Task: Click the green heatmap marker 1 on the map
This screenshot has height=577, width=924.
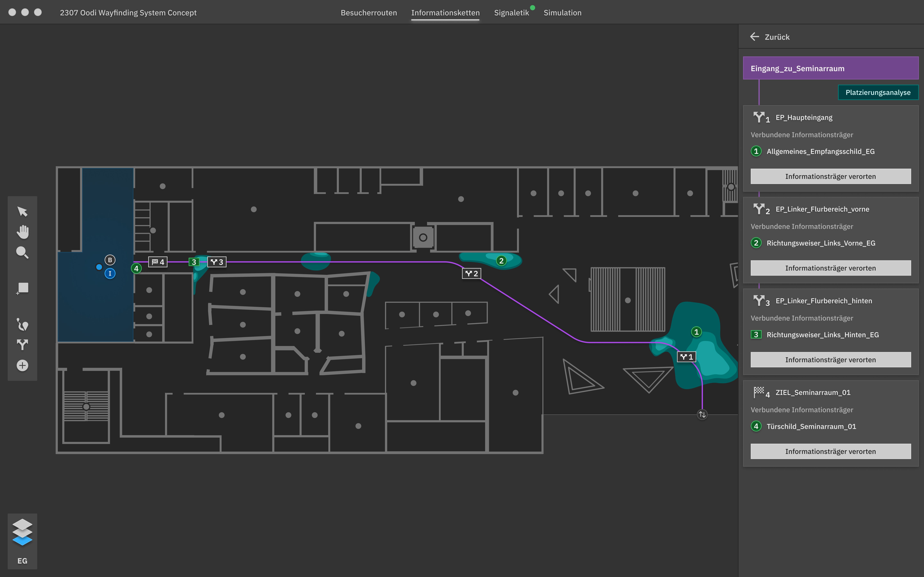Action: point(696,332)
